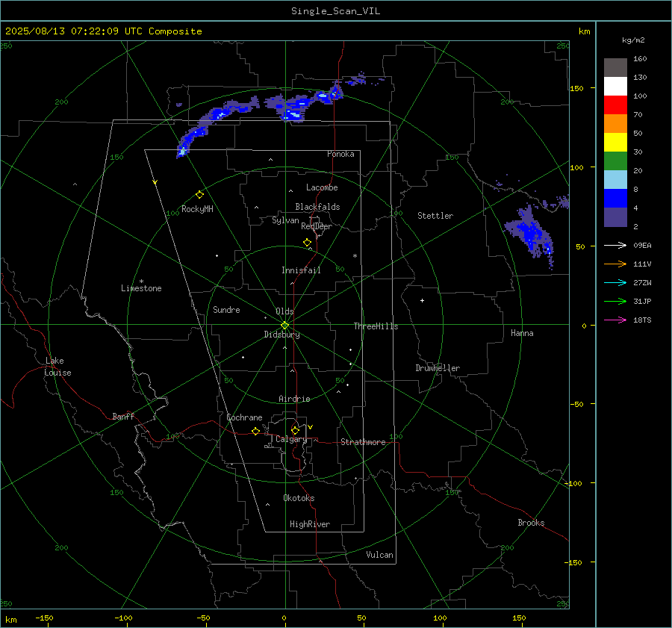This screenshot has width=672, height=628.
Task: Click the light blue storm core north of RockyMH
Action: coord(183,151)
